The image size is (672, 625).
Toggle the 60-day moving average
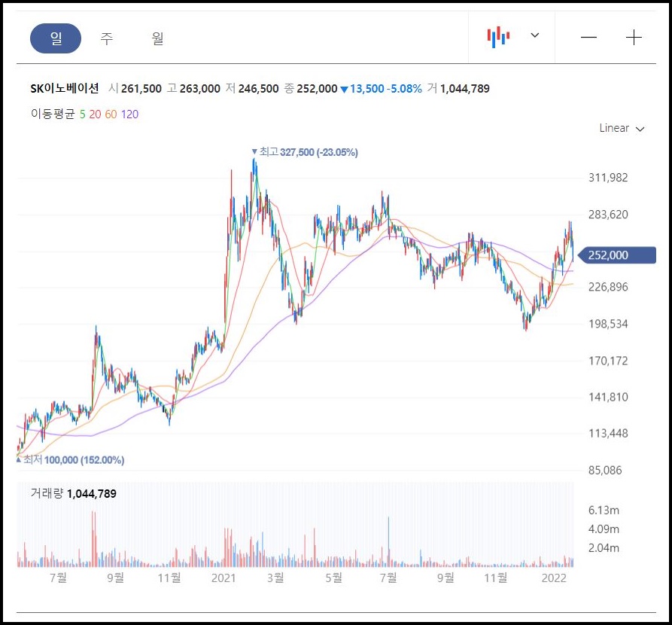[111, 114]
